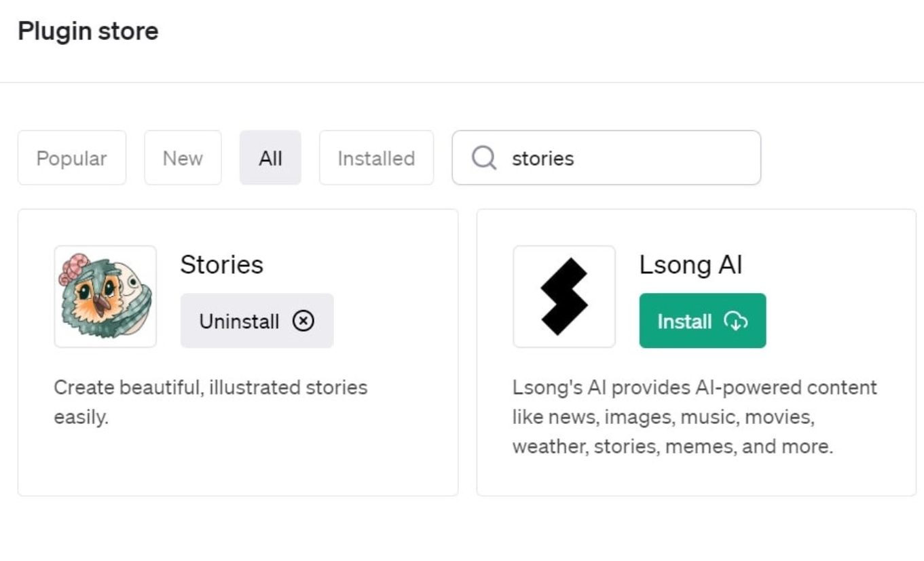Click the Lsong's AI description text
Image resolution: width=924 pixels, height=561 pixels.
pos(694,417)
